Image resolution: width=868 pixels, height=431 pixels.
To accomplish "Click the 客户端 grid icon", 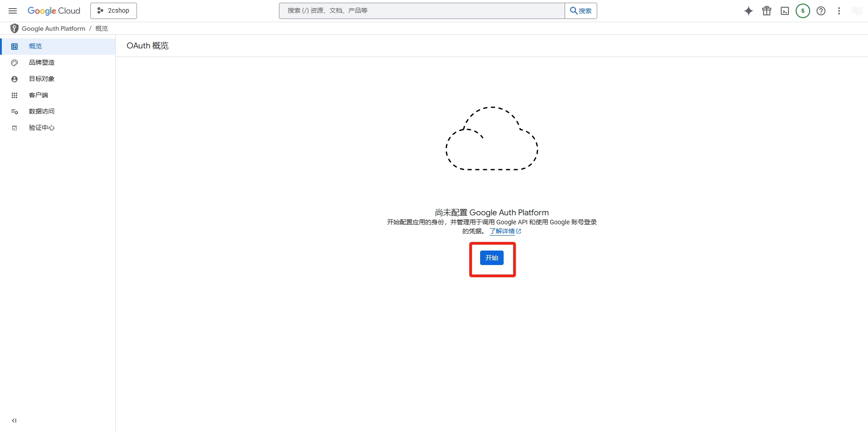I will click(x=14, y=95).
